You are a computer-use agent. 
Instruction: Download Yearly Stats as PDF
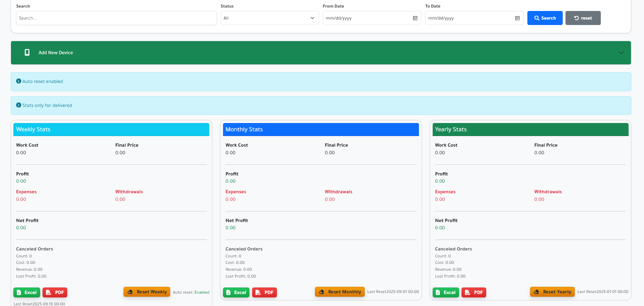[473, 292]
